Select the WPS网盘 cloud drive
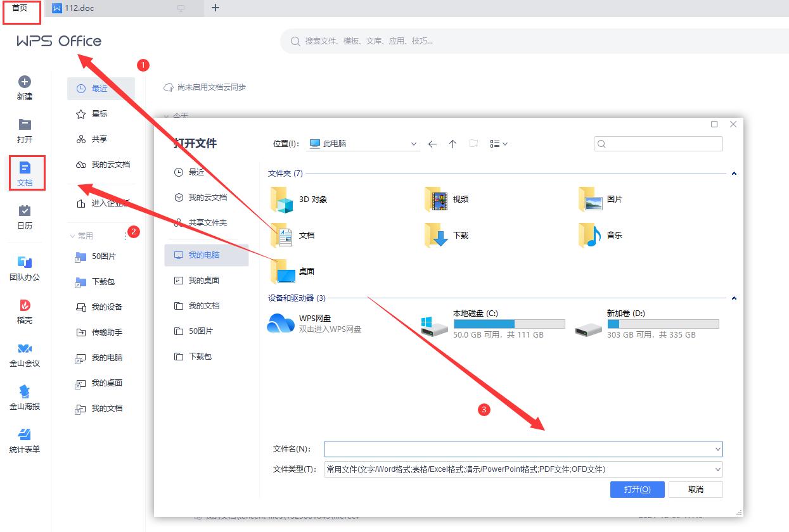Viewport: 789px width, 532px height. (315, 323)
